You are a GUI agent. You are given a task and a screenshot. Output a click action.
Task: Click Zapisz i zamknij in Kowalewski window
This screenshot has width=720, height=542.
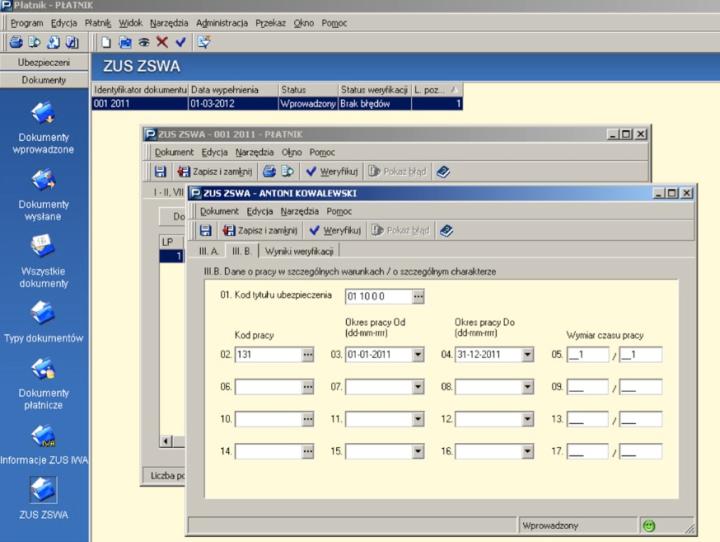258,230
